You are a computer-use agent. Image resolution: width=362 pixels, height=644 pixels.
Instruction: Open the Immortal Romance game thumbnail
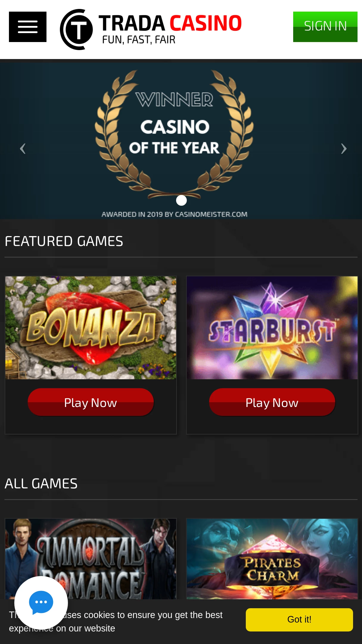[91, 559]
